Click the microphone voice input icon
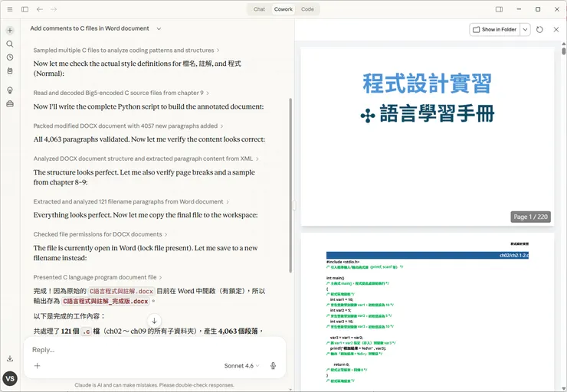Viewport: 567px width, 392px height. pos(274,366)
